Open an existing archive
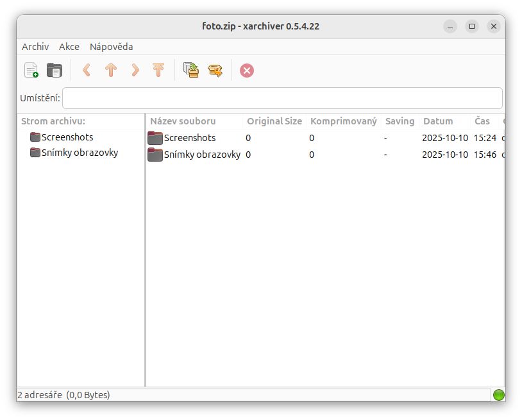Viewport: 522px width, 420px height. click(x=55, y=70)
